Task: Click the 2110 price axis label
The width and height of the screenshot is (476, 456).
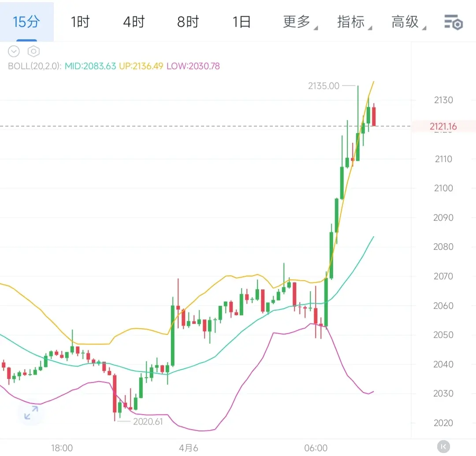Action: pos(443,159)
